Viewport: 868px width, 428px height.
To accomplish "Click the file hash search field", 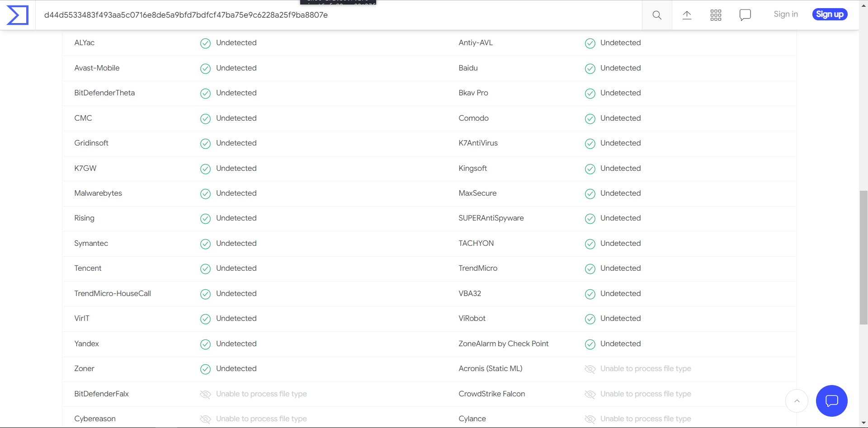I will click(339, 15).
